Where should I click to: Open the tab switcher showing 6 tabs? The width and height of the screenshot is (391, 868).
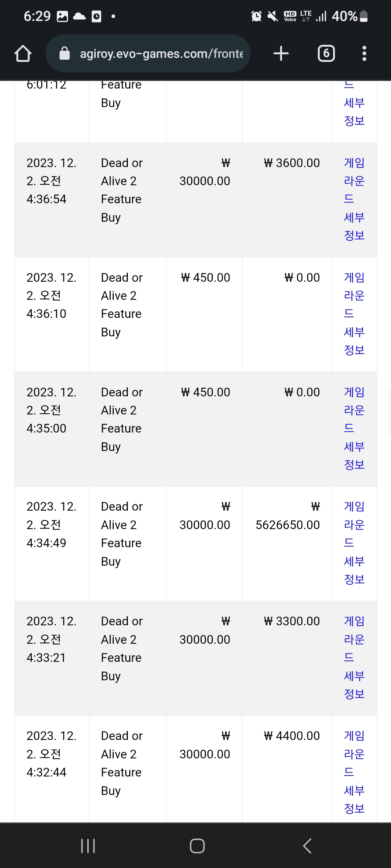click(x=326, y=54)
